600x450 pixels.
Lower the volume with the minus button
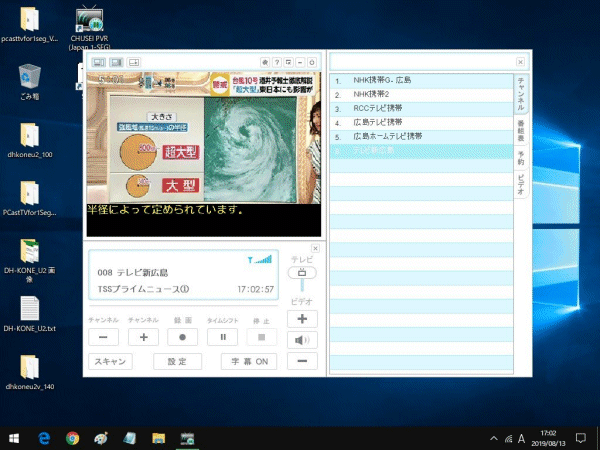pyautogui.click(x=302, y=361)
